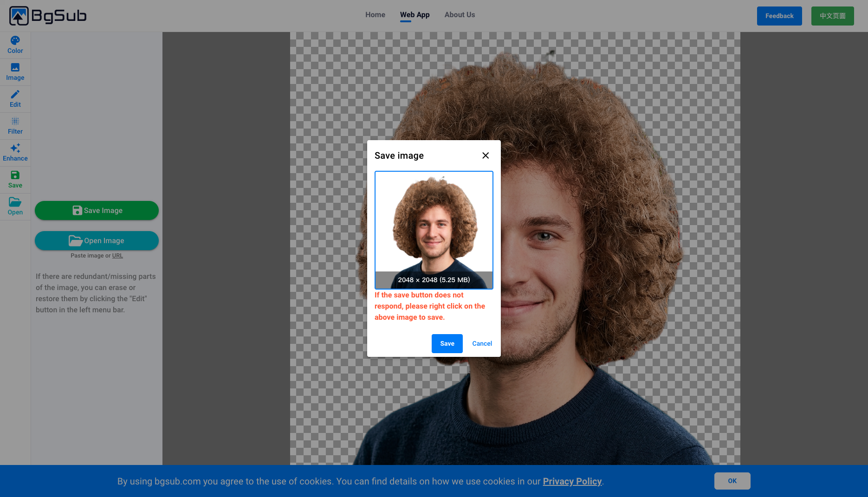Select the Edit pencil tool
Viewport: 868px width, 497px height.
pyautogui.click(x=15, y=99)
